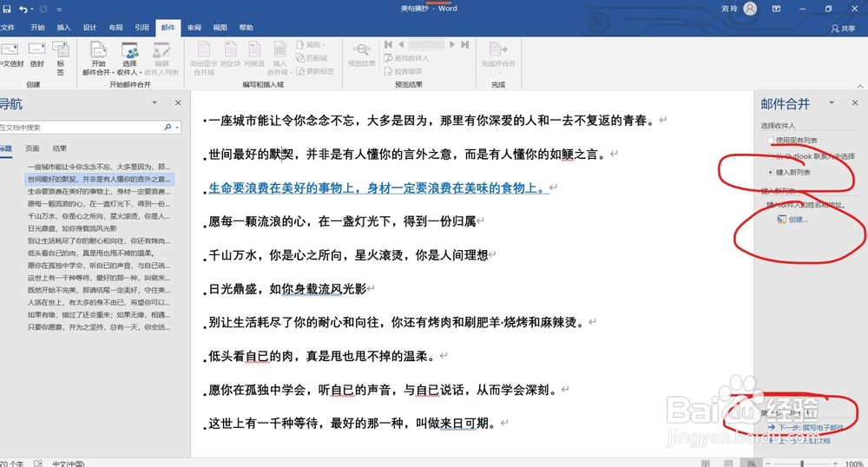The image size is (868, 467).
Task: Open the 文件 file tab
Action: click(x=8, y=28)
